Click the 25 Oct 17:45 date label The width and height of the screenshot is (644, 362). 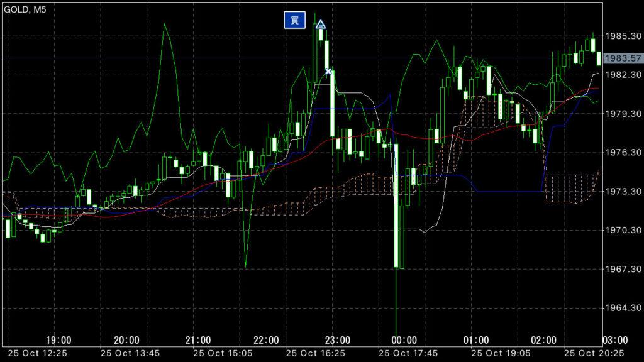[408, 353]
